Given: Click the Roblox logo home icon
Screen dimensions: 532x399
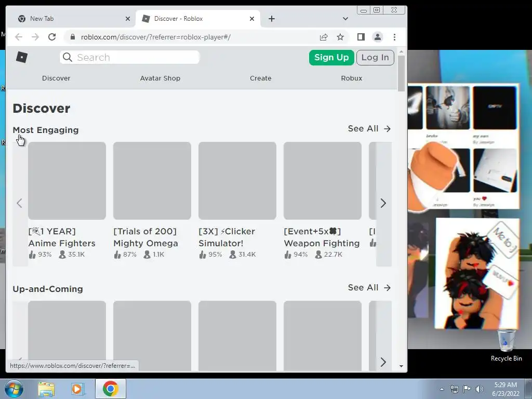Looking at the screenshot, I should [x=22, y=57].
